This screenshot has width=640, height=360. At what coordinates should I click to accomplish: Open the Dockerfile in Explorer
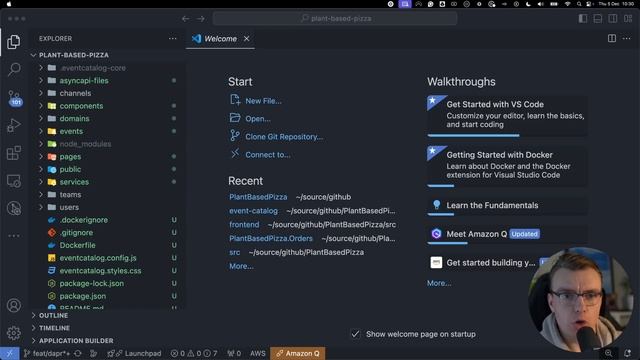(x=77, y=245)
